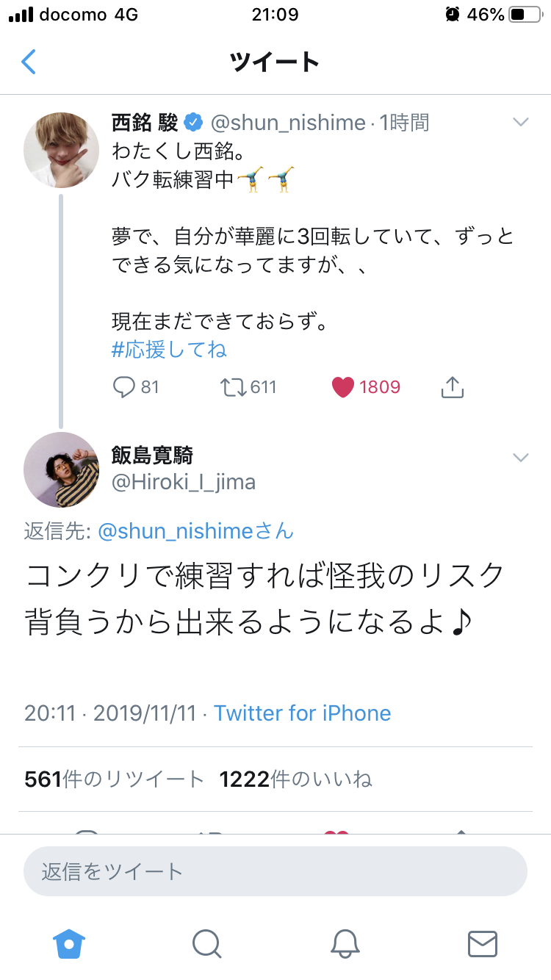Screen dimensions: 551x980
Task: Share the top tweet
Action: point(452,387)
